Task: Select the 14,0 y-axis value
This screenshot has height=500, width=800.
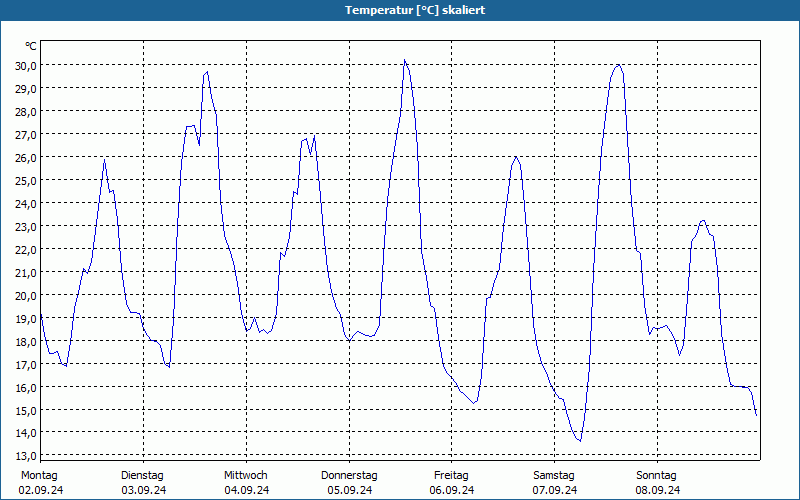Action: (26, 433)
